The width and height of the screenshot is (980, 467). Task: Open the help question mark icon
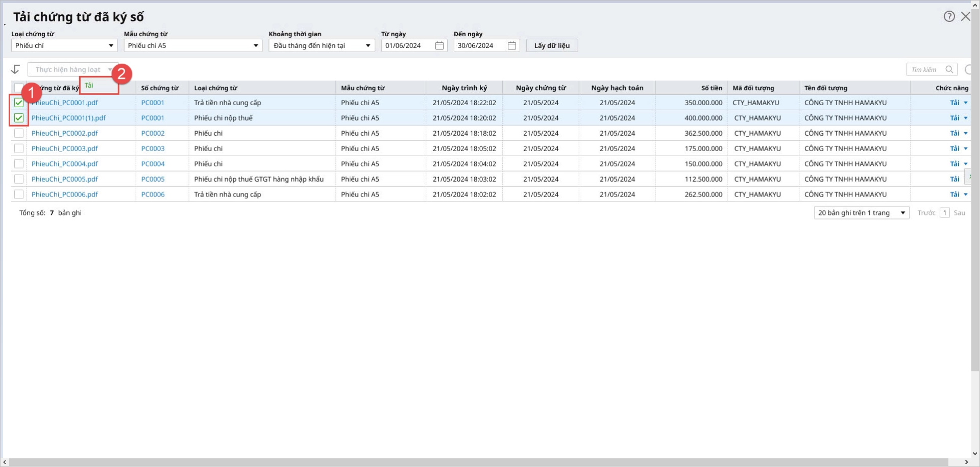949,16
